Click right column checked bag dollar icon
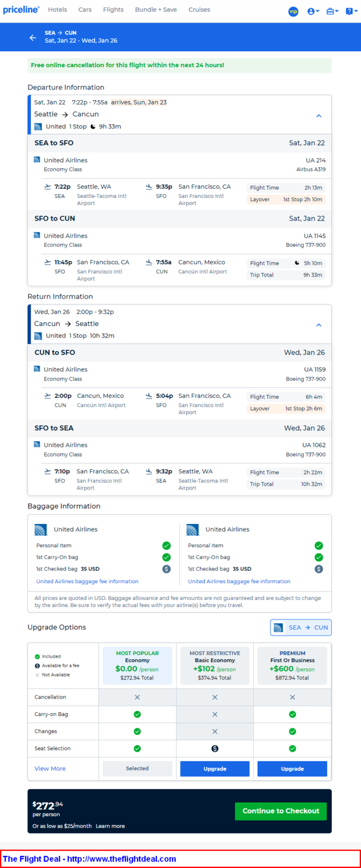361x868 pixels. click(319, 569)
